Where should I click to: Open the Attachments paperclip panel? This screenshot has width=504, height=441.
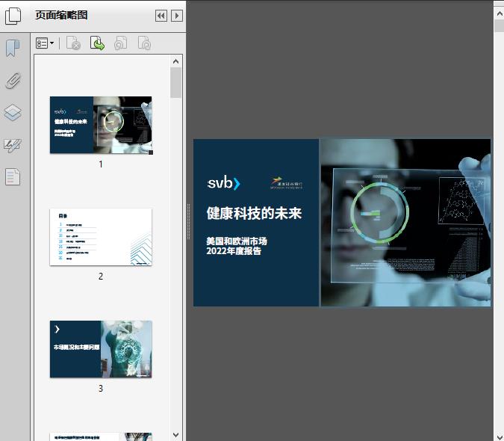point(13,81)
